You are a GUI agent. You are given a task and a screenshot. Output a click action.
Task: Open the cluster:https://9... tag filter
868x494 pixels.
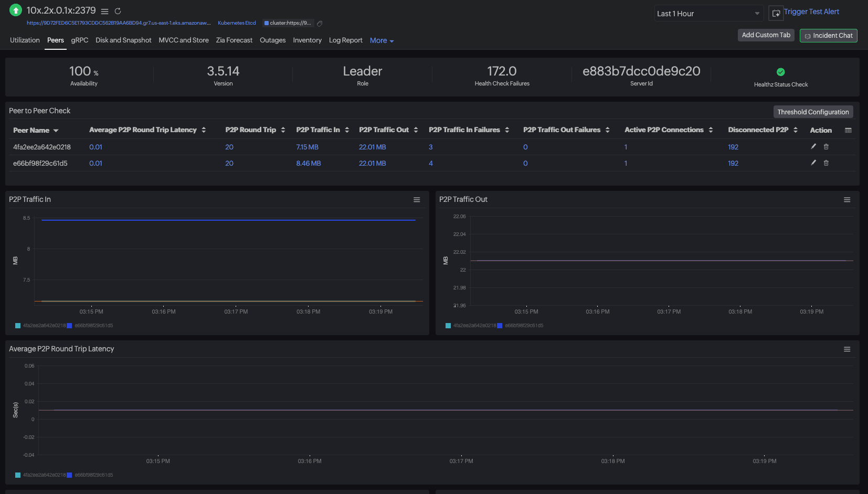288,23
